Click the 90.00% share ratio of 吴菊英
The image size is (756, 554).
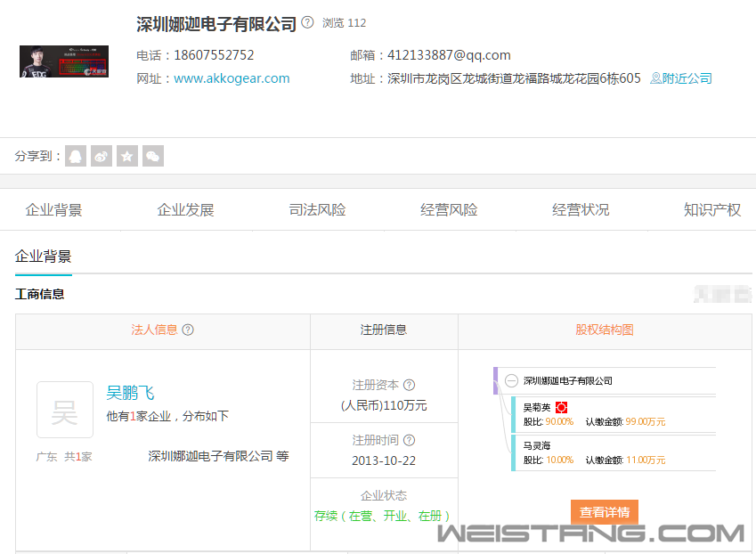pos(559,422)
